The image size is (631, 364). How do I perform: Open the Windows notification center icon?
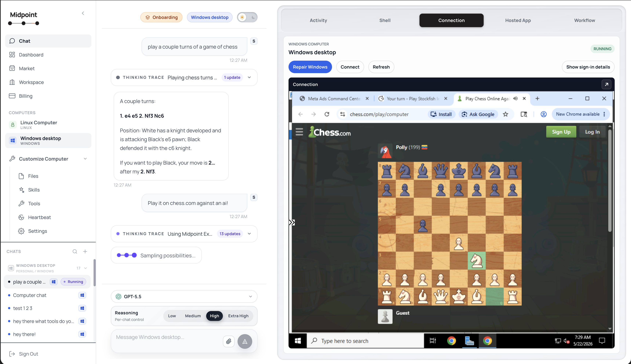602,341
